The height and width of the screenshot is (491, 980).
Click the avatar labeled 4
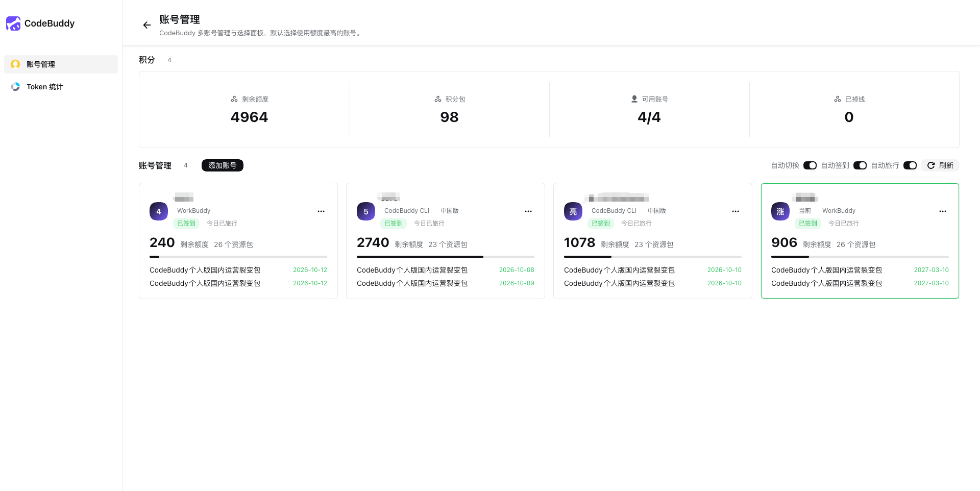click(159, 211)
